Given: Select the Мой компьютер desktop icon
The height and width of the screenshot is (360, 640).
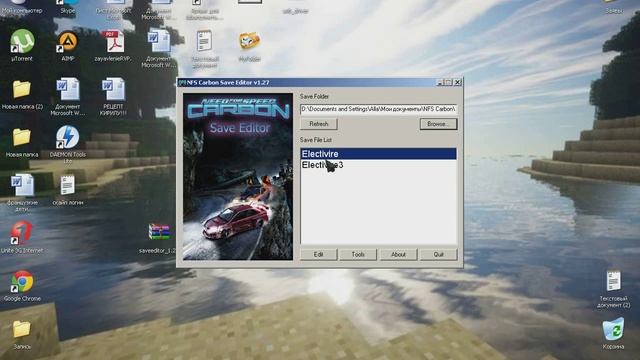Looking at the screenshot, I should point(22,6).
